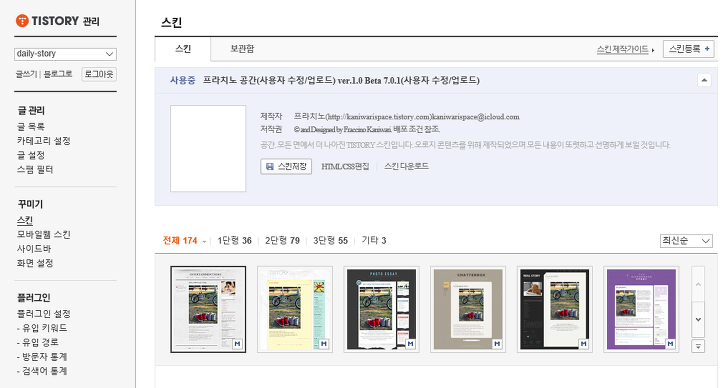Switch to the 보관함 tab
The image size is (728, 388).
point(242,49)
